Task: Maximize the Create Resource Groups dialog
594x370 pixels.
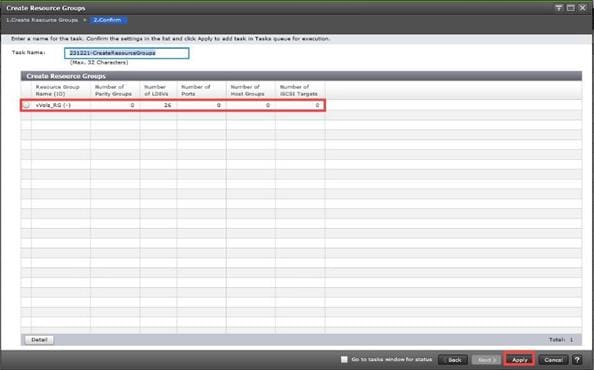Action: pyautogui.click(x=571, y=8)
